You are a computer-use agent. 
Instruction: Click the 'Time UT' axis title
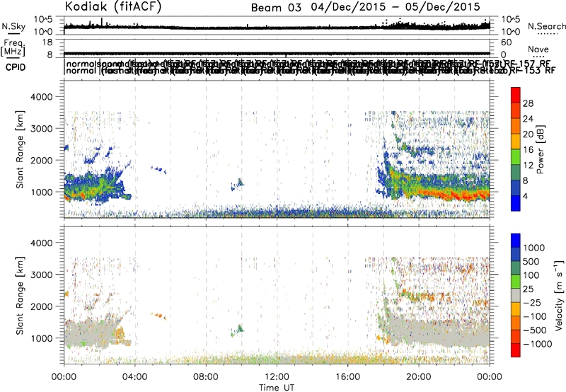(277, 387)
